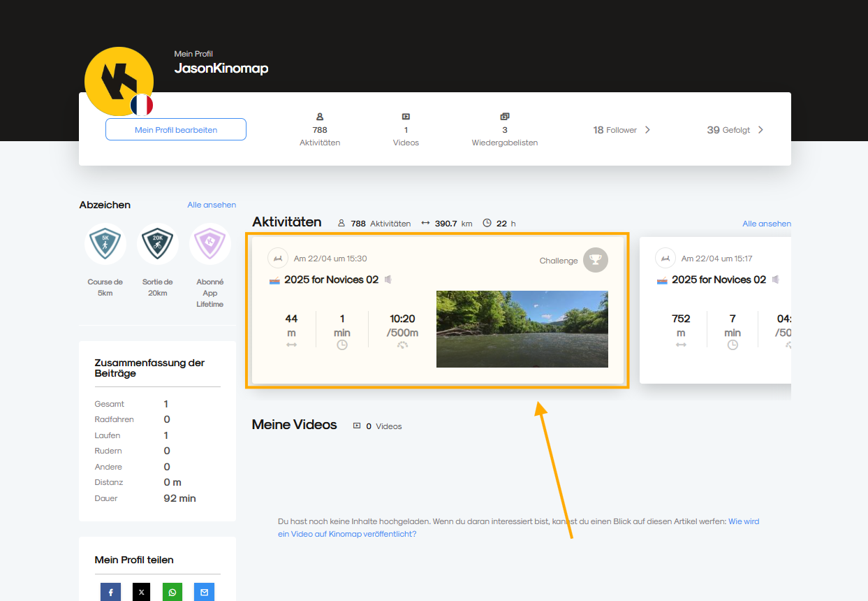The image size is (868, 601).
Task: Open the Sortie de 20km badge
Action: point(158,244)
